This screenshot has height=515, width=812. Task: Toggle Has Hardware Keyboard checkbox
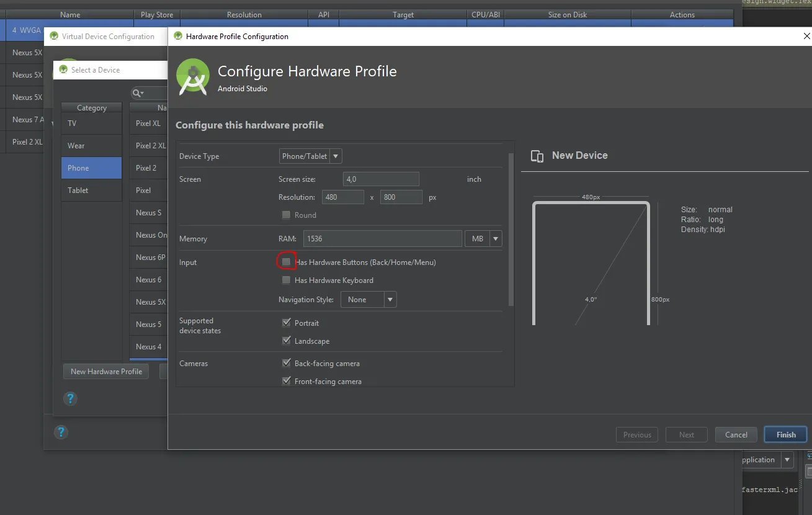pyautogui.click(x=286, y=280)
